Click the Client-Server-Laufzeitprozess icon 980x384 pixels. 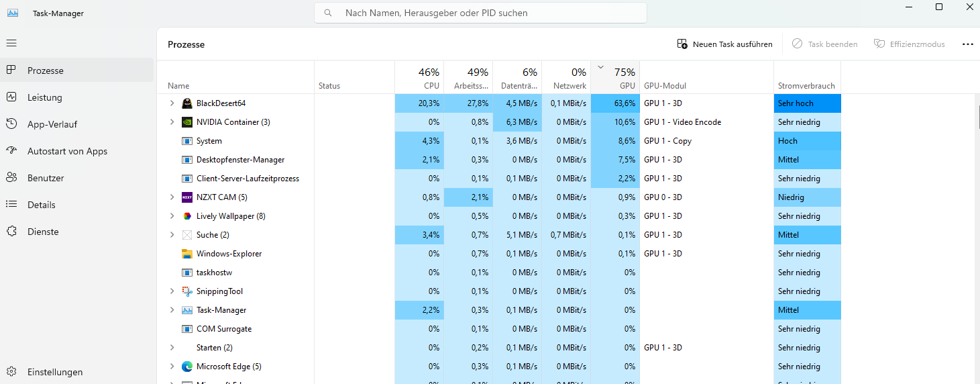tap(187, 179)
